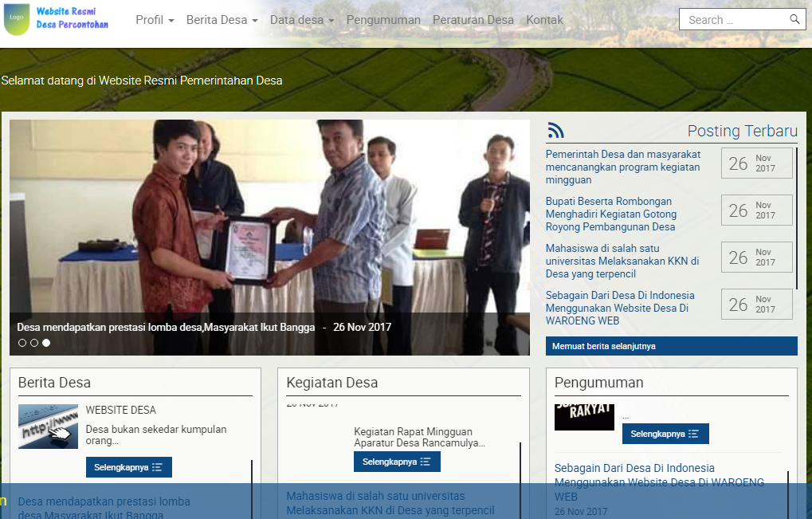This screenshot has height=519, width=812.
Task: Select the third carousel navigation dot
Action: pyautogui.click(x=45, y=343)
